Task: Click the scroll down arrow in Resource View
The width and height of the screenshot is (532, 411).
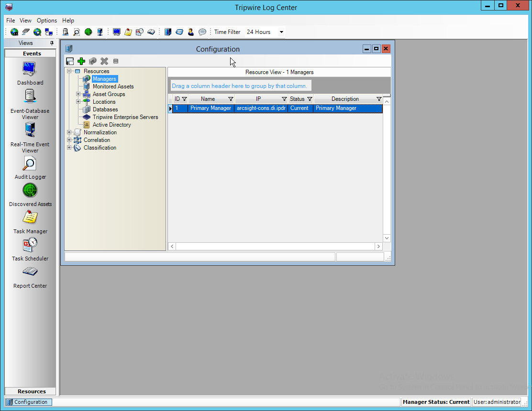Action: (x=387, y=238)
